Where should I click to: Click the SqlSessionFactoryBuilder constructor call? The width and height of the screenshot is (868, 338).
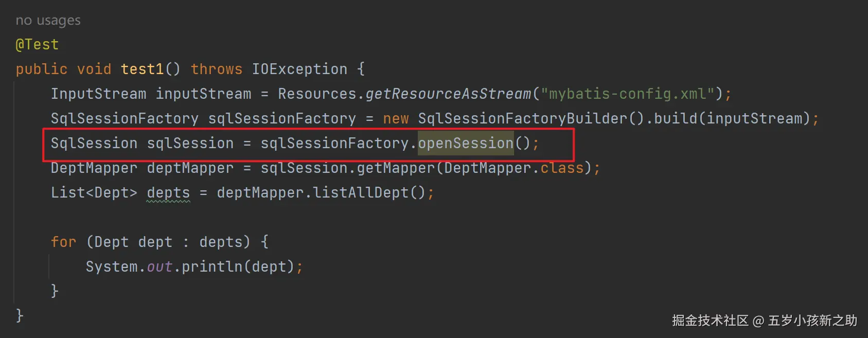coord(523,118)
